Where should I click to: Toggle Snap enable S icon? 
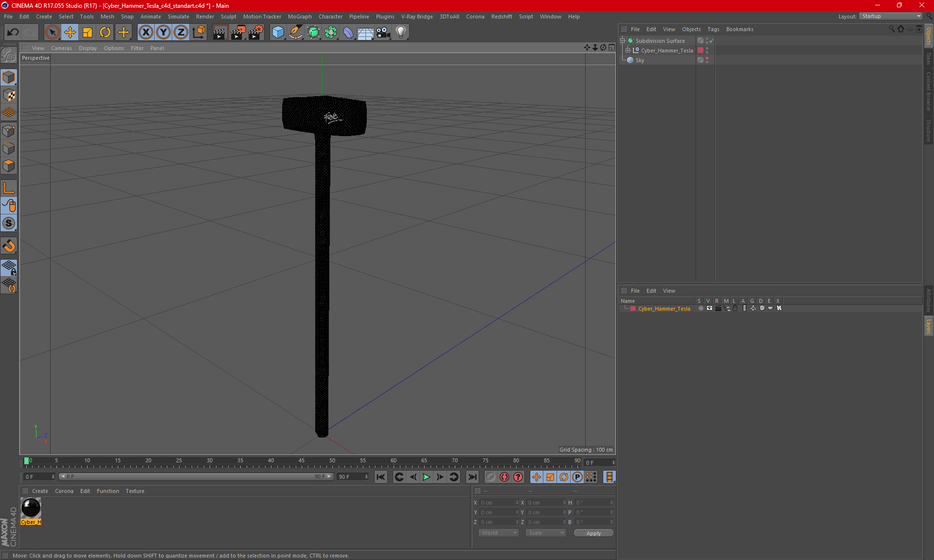point(9,223)
